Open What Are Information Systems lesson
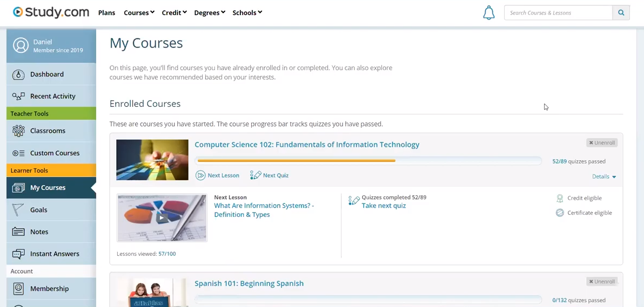 [264, 210]
